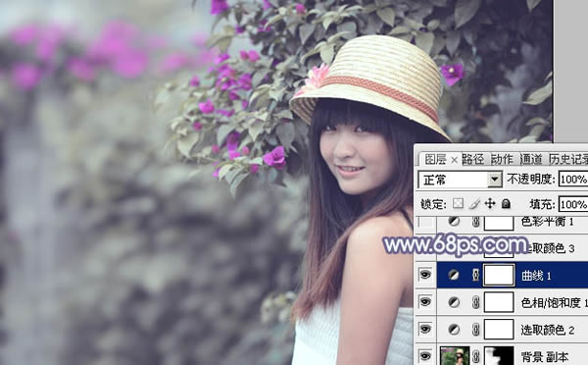Toggle lock all padlock icon
The image size is (588, 365).
[506, 203]
